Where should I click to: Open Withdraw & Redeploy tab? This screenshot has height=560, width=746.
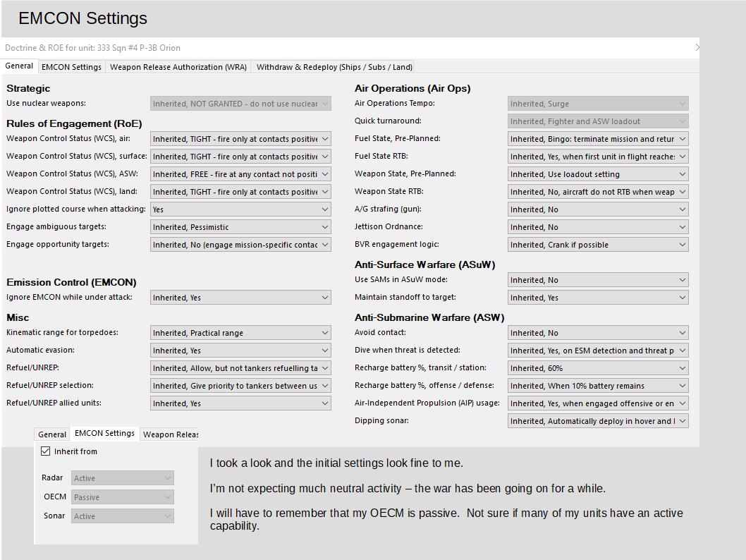coord(334,67)
